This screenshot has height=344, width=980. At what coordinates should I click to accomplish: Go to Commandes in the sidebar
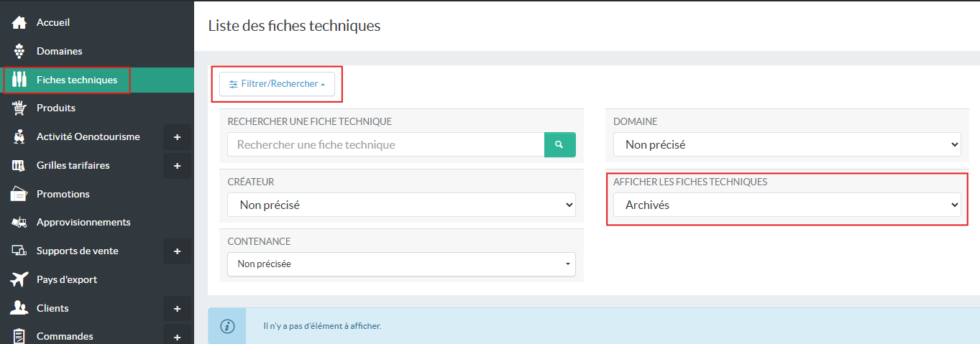[65, 336]
